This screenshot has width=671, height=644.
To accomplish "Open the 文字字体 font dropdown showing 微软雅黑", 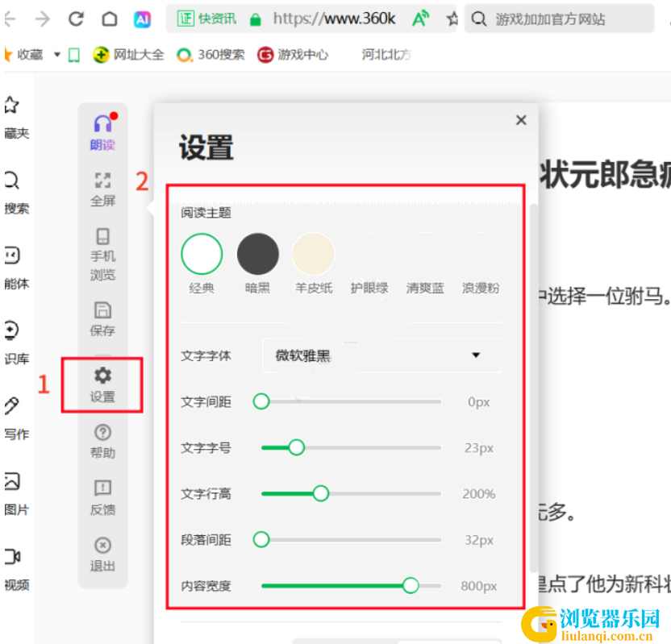I will point(382,355).
